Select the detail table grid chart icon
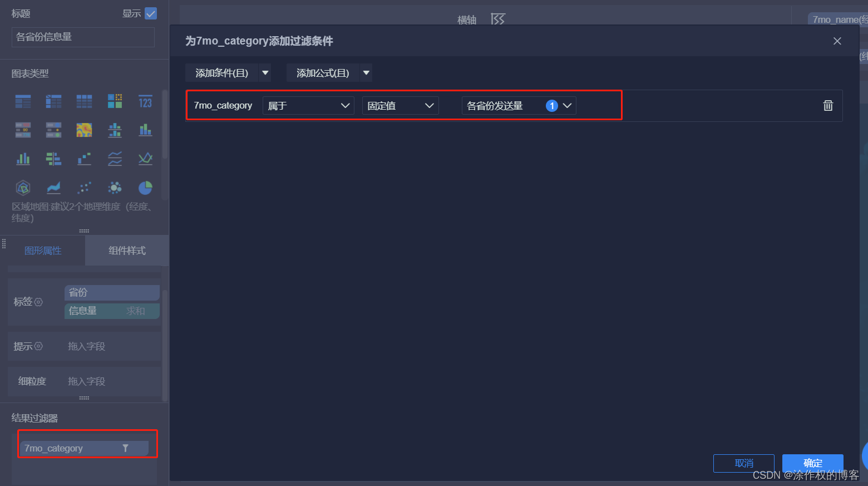 point(84,101)
